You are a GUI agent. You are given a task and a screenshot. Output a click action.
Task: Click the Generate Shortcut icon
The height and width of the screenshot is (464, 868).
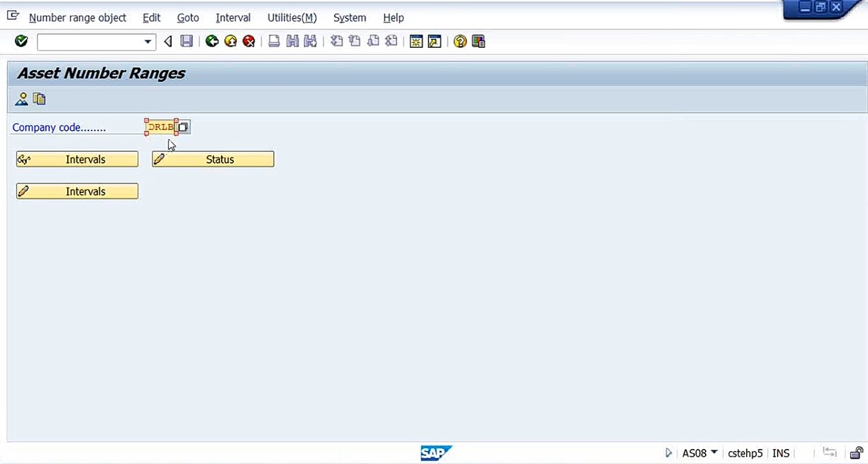[435, 42]
